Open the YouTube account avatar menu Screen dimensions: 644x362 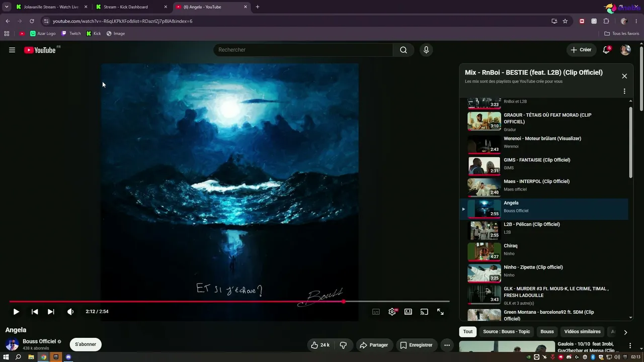(625, 50)
